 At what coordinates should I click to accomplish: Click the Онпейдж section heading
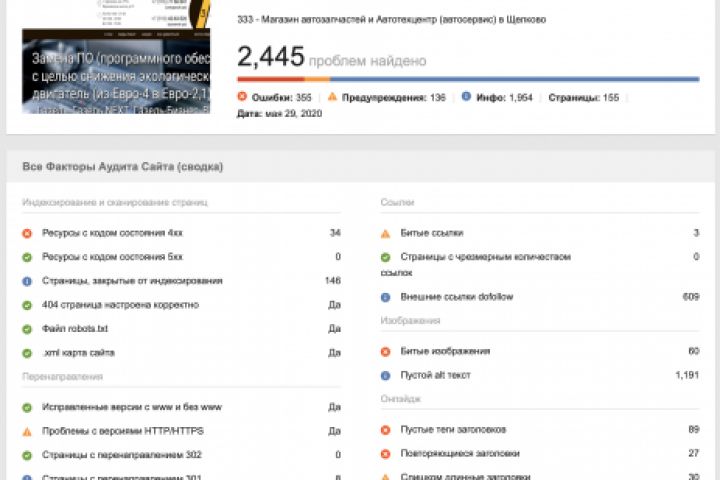click(400, 399)
